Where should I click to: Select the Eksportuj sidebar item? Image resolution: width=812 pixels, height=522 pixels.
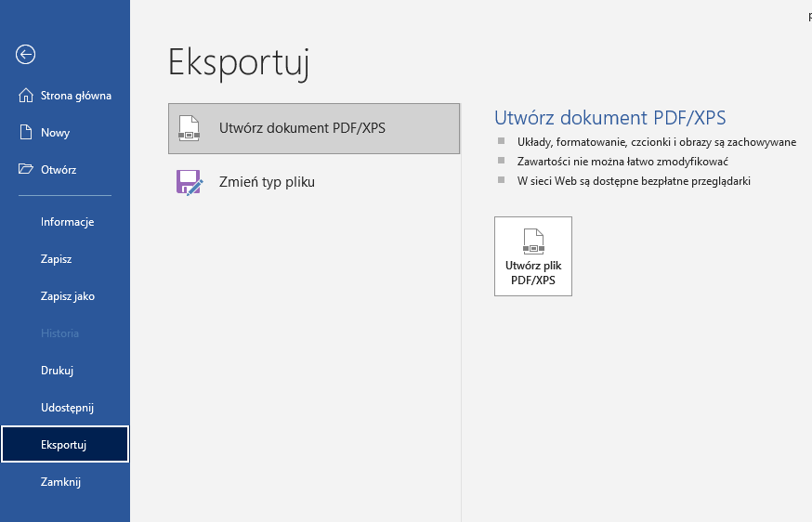click(65, 444)
